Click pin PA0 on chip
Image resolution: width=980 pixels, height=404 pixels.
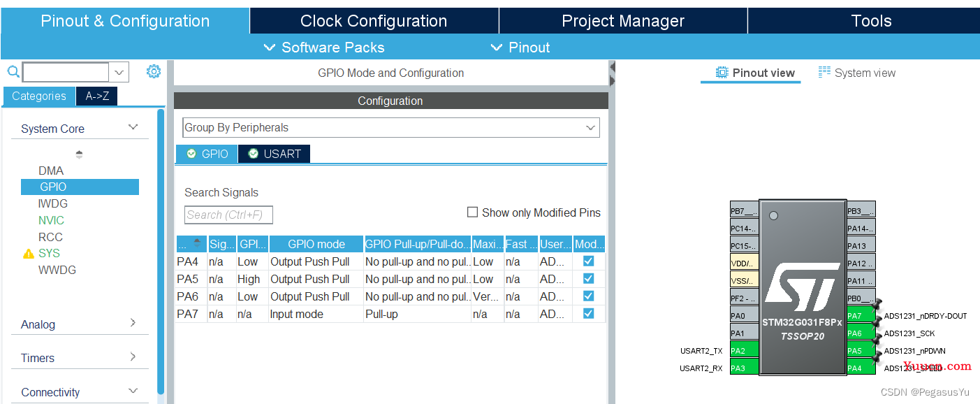click(x=744, y=315)
